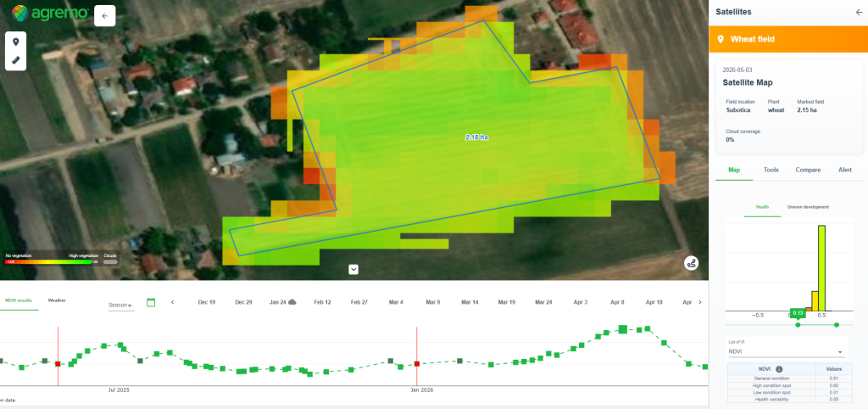Click the Low condition spot row

(790, 392)
